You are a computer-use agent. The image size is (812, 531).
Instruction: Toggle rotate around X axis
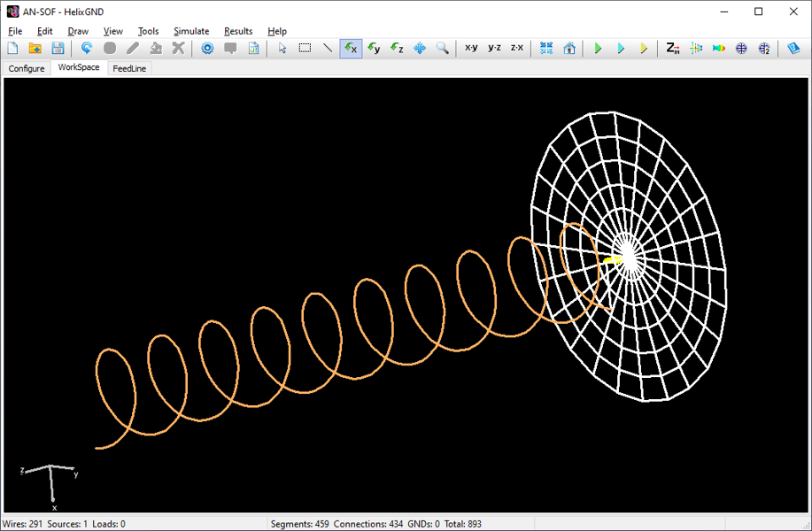pos(351,48)
